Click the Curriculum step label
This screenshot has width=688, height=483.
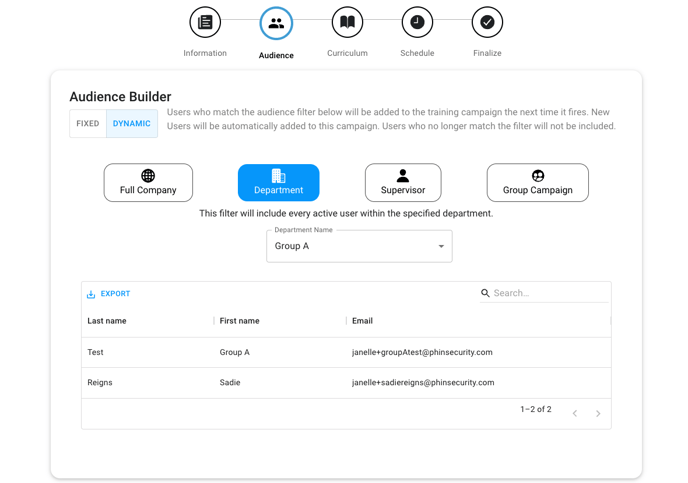[x=347, y=53]
